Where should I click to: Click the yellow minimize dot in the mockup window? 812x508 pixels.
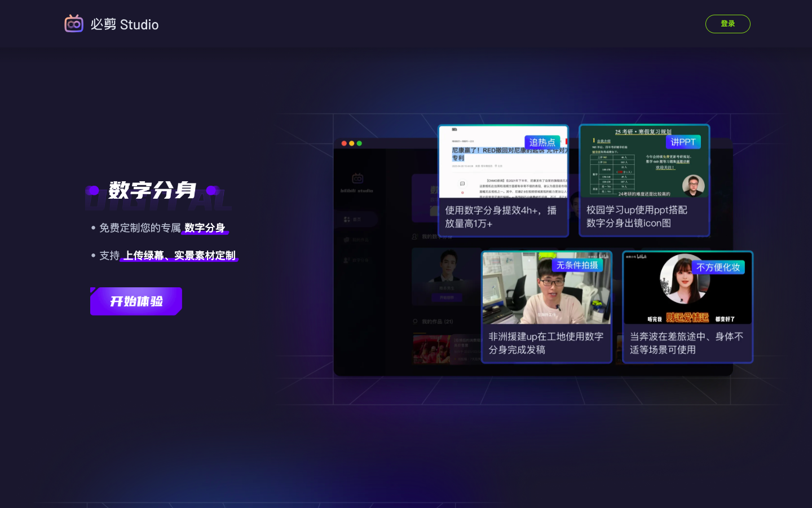[x=352, y=143]
